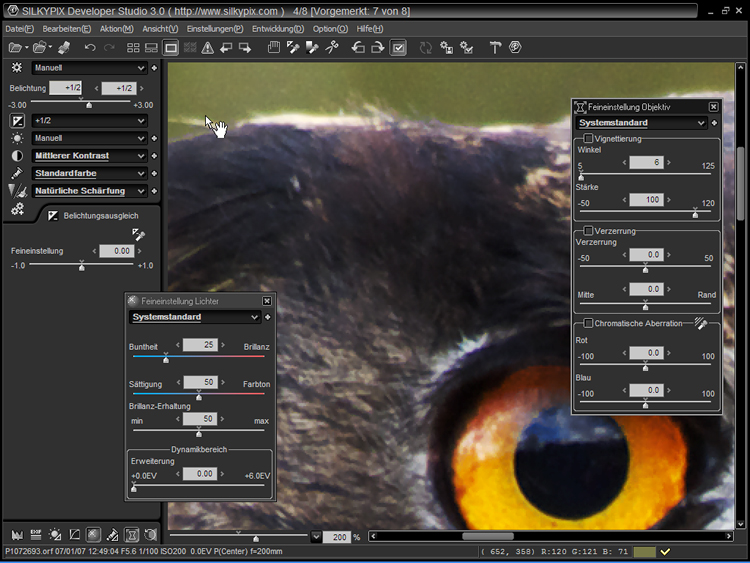Enable the Verzerrung checkbox
Image resolution: width=750 pixels, height=563 pixels.
[x=588, y=231]
